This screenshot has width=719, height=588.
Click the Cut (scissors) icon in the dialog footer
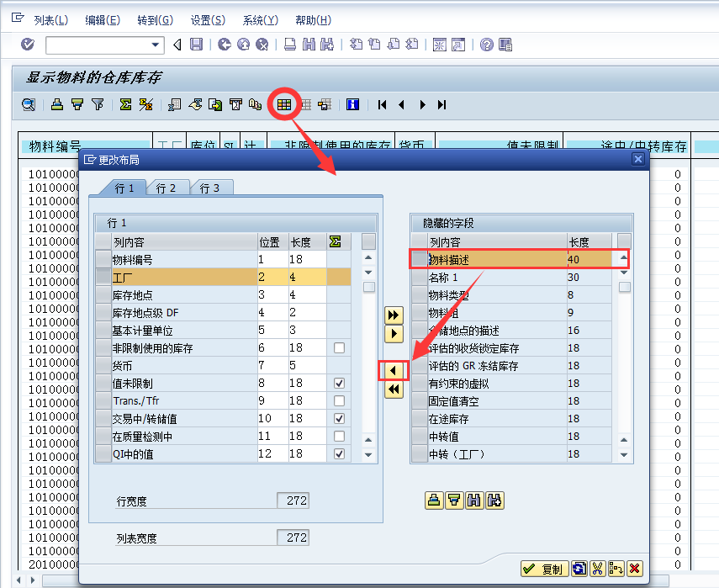597,569
